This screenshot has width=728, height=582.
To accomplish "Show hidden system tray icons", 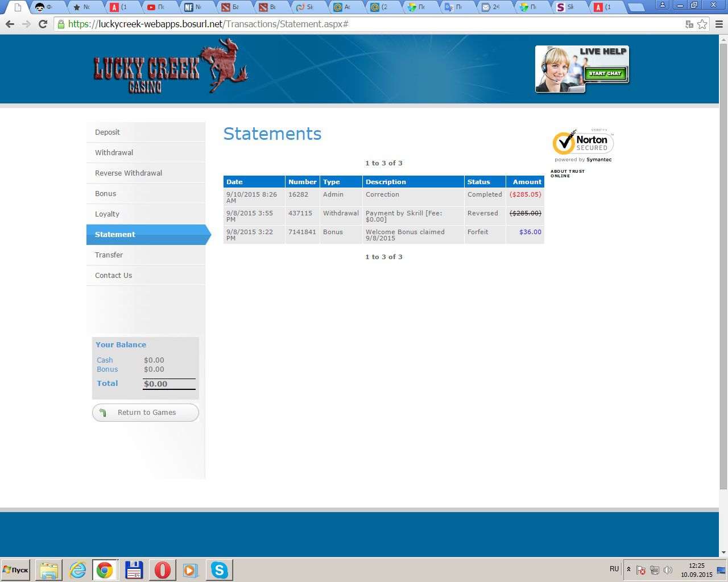I will pyautogui.click(x=628, y=569).
